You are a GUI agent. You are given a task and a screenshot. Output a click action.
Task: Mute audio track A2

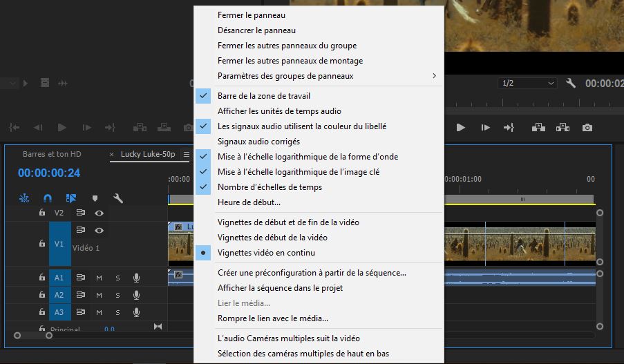99,295
